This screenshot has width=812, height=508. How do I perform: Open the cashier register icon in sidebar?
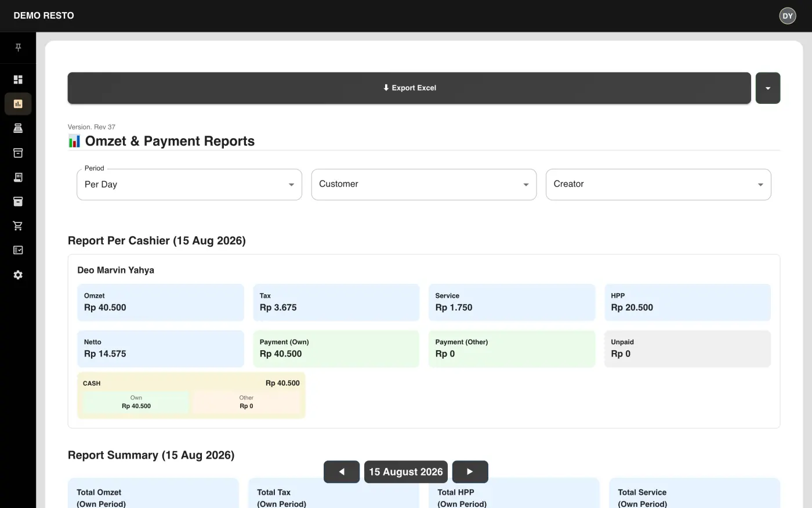pos(18,128)
